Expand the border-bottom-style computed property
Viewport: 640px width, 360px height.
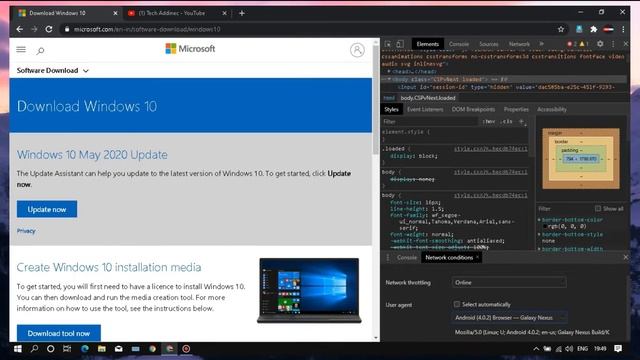pyautogui.click(x=539, y=234)
